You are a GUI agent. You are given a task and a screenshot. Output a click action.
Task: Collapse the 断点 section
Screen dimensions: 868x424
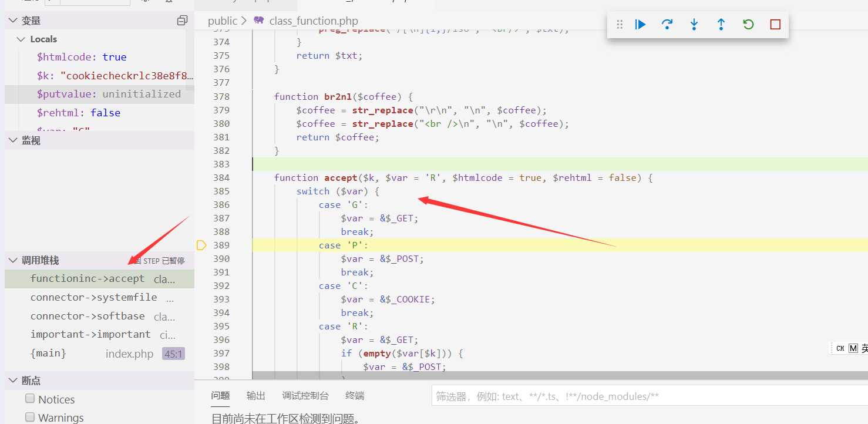point(14,381)
